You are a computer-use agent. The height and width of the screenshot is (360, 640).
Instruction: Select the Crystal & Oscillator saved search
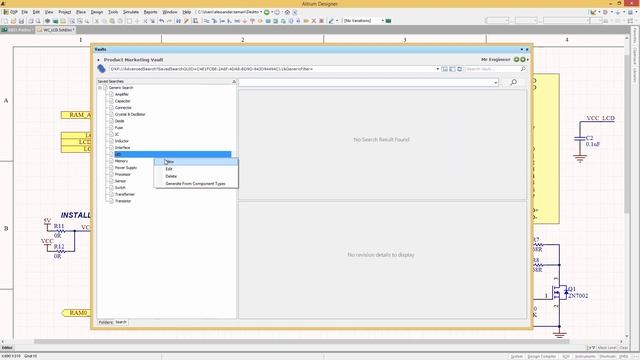point(130,114)
